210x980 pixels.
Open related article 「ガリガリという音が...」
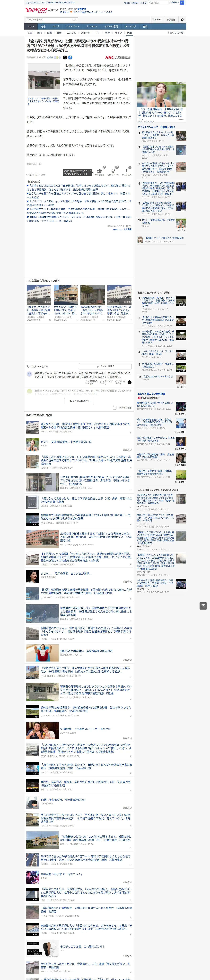pos(79,203)
